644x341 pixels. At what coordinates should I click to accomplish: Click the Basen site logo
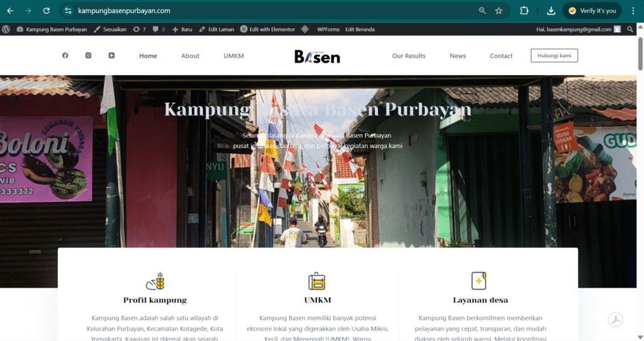(x=317, y=56)
